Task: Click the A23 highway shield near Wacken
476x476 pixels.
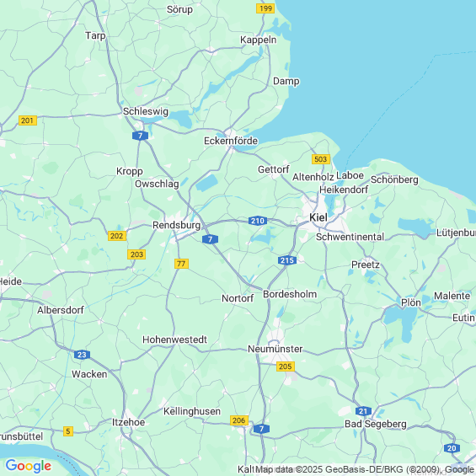Action: [82, 355]
